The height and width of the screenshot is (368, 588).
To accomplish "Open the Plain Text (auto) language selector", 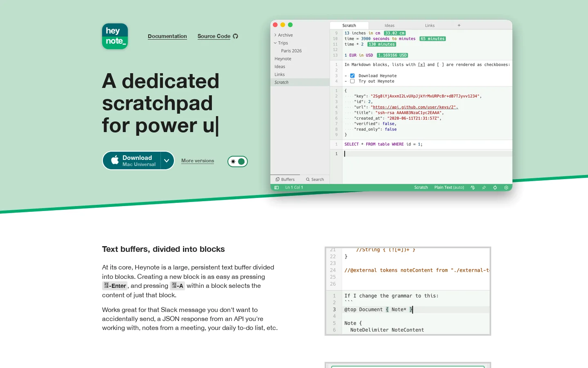I will [x=449, y=188].
